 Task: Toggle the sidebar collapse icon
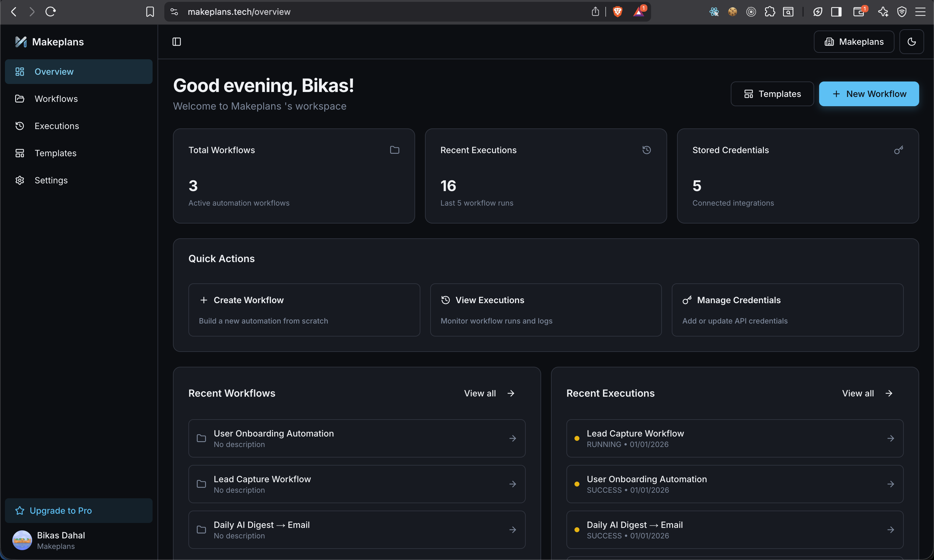176,41
